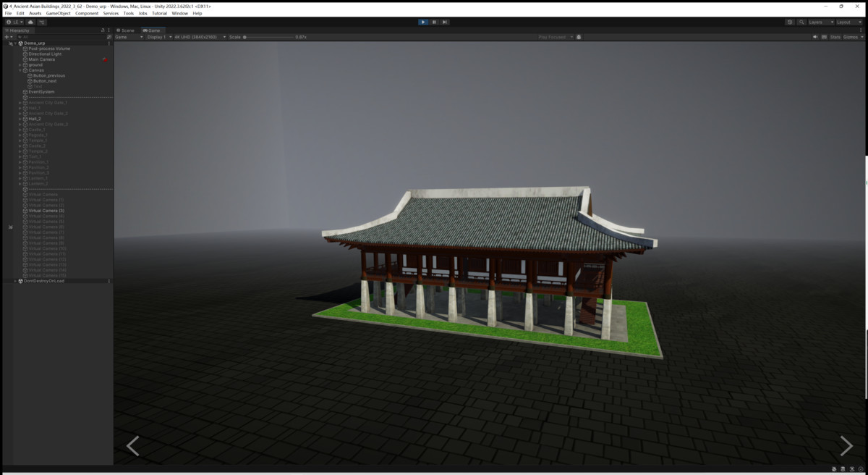The image size is (868, 475).
Task: Click the next arrow in the Game view
Action: (x=845, y=446)
